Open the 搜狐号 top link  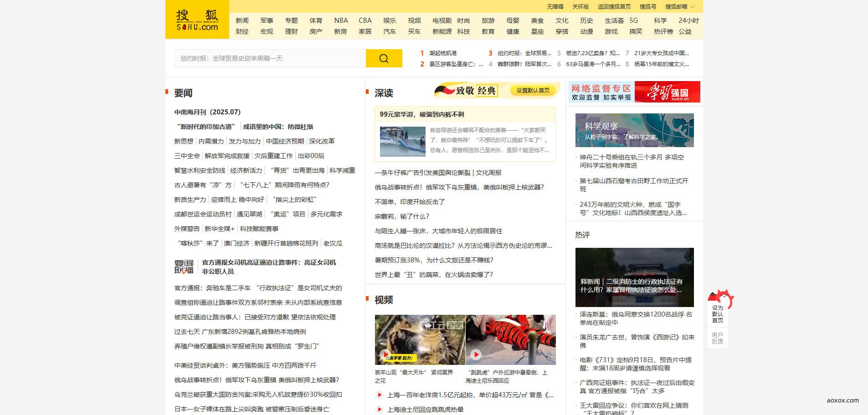coord(648,7)
